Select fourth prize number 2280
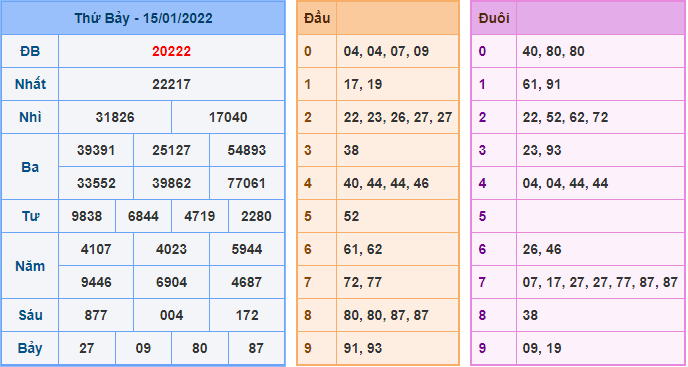 pos(256,216)
